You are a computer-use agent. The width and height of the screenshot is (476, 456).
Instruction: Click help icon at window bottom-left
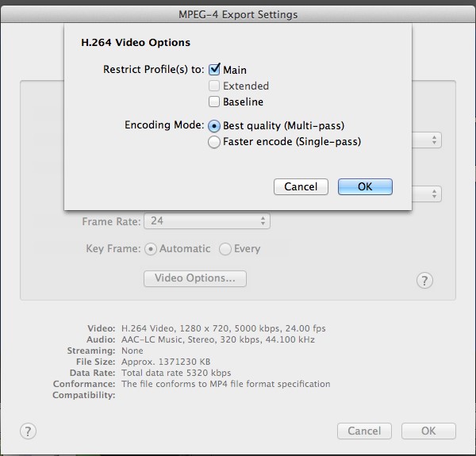[x=28, y=431]
